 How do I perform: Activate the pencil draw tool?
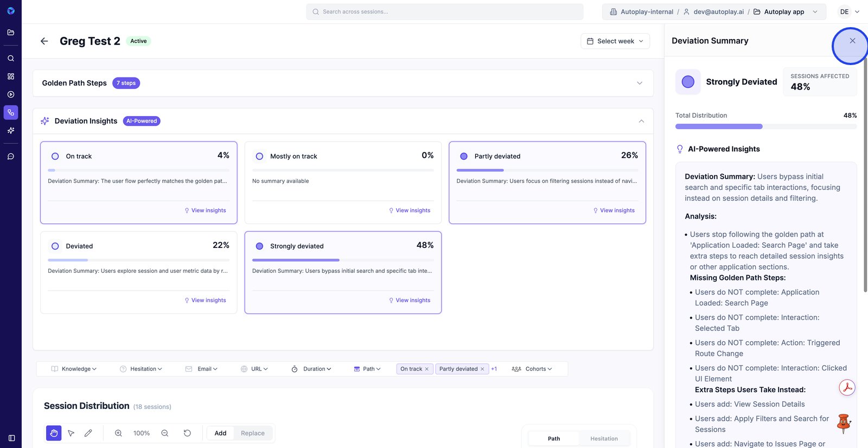tap(88, 433)
